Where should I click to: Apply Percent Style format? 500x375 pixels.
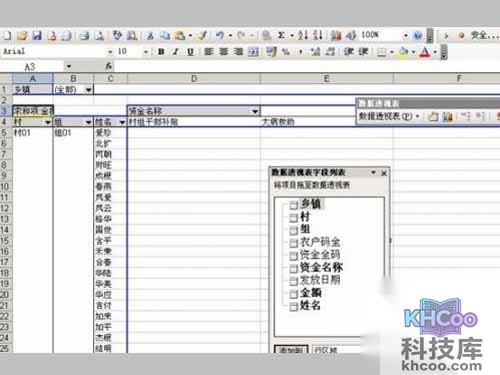click(x=286, y=52)
